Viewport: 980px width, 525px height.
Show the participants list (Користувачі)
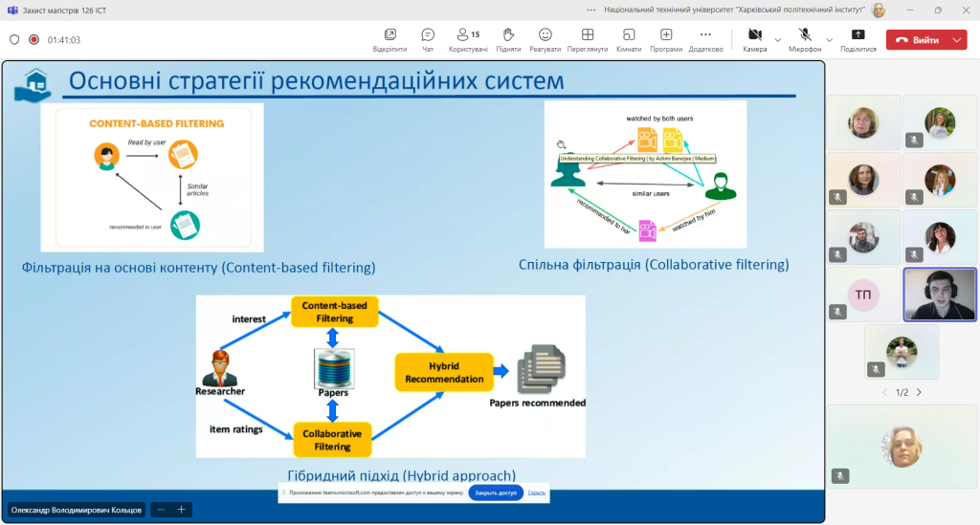pyautogui.click(x=468, y=39)
